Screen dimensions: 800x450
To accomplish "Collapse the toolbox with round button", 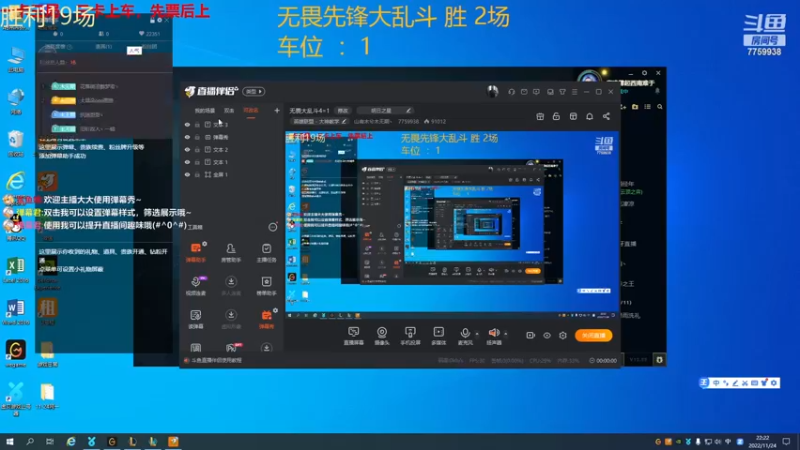I will [273, 227].
